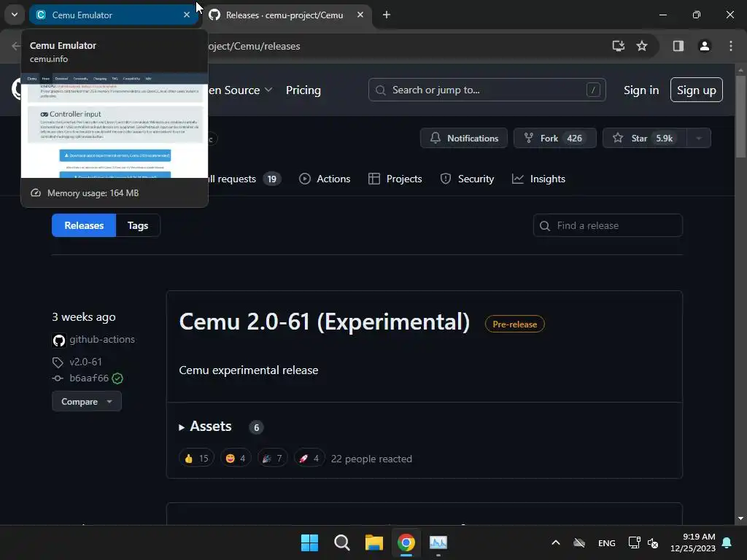This screenshot has height=560, width=747.
Task: Click the install app icon in address bar
Action: pos(619,46)
